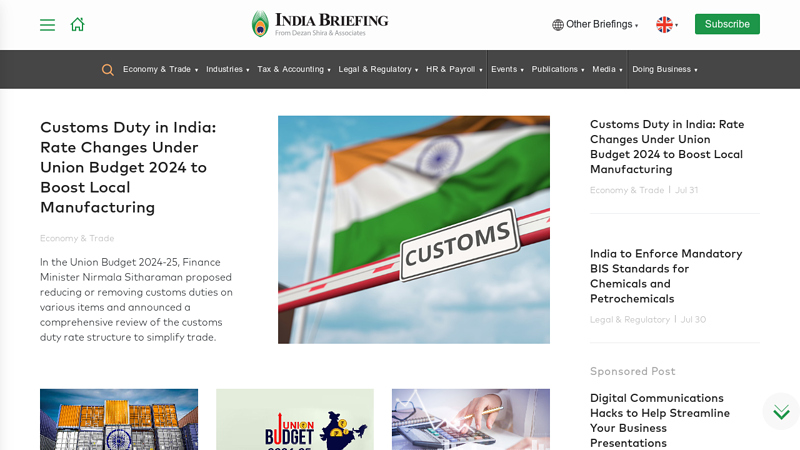Click the Jul 30 date label
This screenshot has width=800, height=450.
click(x=693, y=319)
